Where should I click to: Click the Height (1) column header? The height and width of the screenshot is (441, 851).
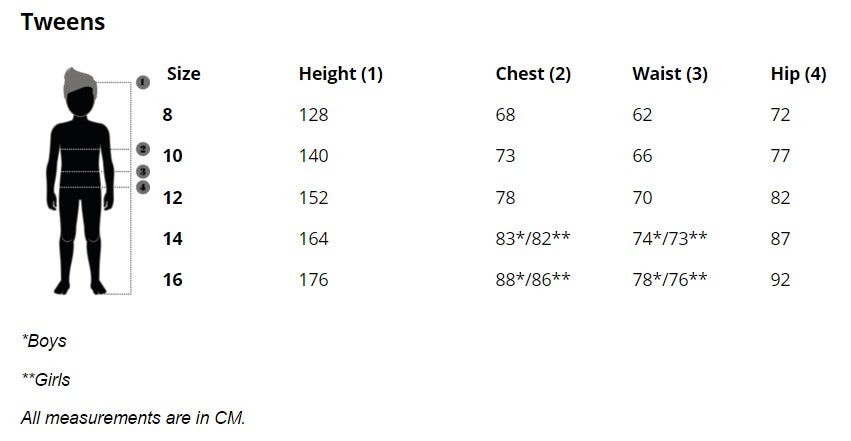340,74
